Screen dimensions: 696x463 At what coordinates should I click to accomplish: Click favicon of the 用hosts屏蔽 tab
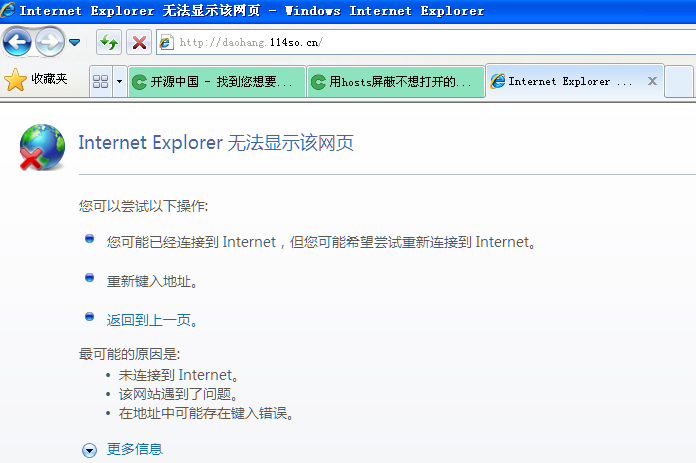click(x=318, y=82)
